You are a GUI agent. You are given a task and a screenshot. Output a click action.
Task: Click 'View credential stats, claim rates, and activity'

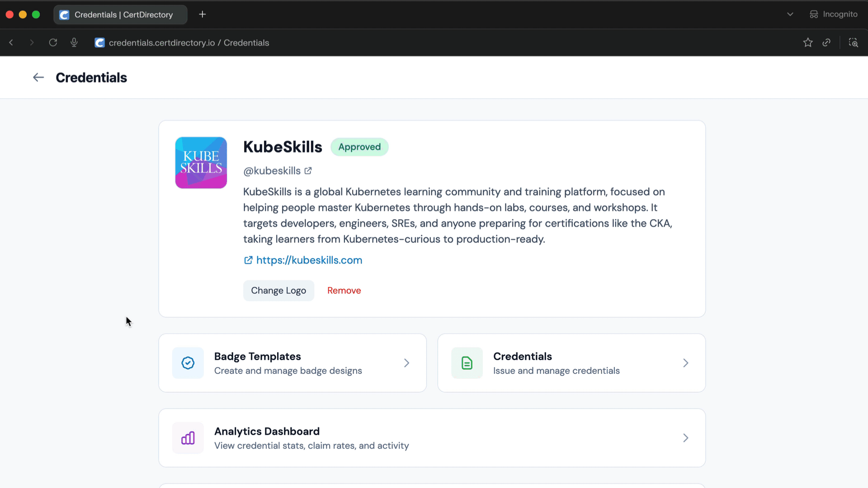(x=311, y=446)
